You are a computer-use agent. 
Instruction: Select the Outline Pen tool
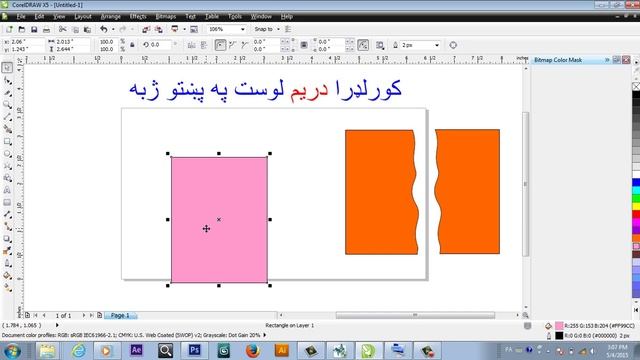pos(7,263)
